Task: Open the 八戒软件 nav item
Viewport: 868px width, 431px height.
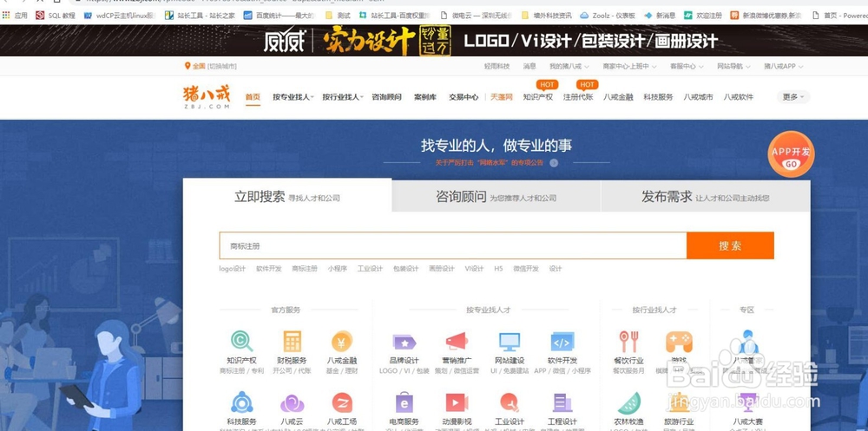Action: click(739, 97)
